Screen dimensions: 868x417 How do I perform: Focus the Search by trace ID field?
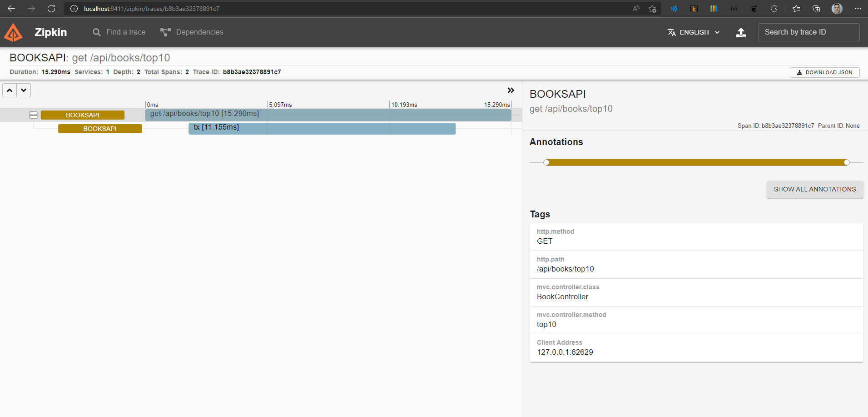[808, 32]
